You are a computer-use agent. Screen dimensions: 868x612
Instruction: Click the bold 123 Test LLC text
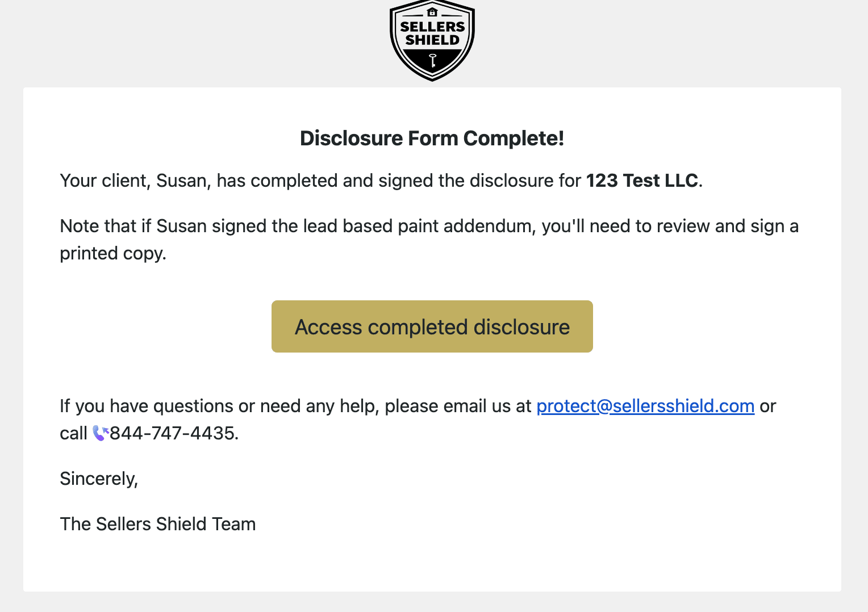[642, 181]
